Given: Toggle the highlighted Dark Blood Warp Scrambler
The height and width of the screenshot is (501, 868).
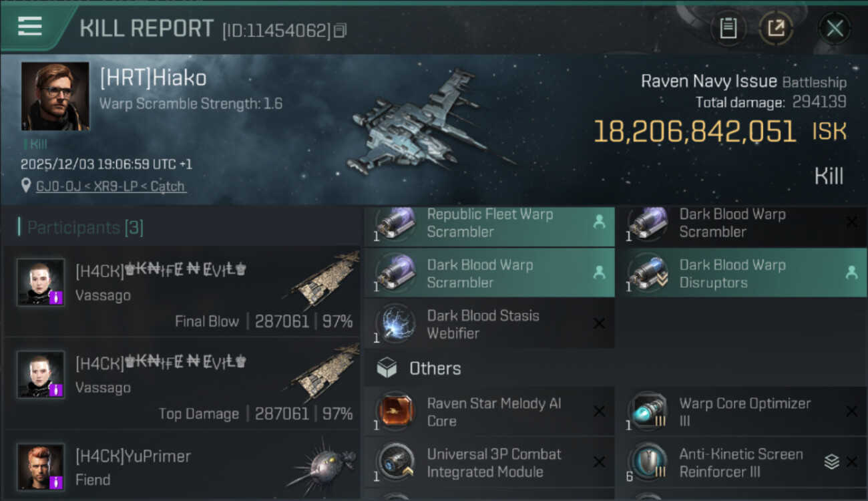Looking at the screenshot, I should tap(489, 273).
